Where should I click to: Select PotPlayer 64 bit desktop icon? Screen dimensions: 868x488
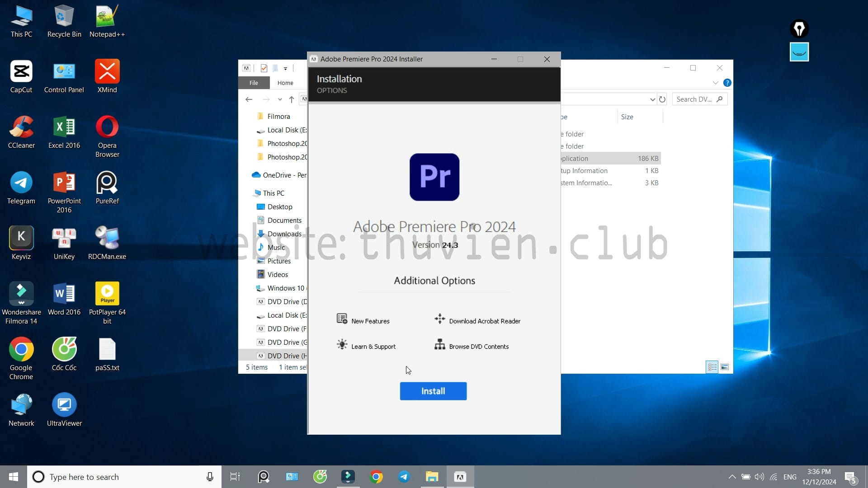107,303
